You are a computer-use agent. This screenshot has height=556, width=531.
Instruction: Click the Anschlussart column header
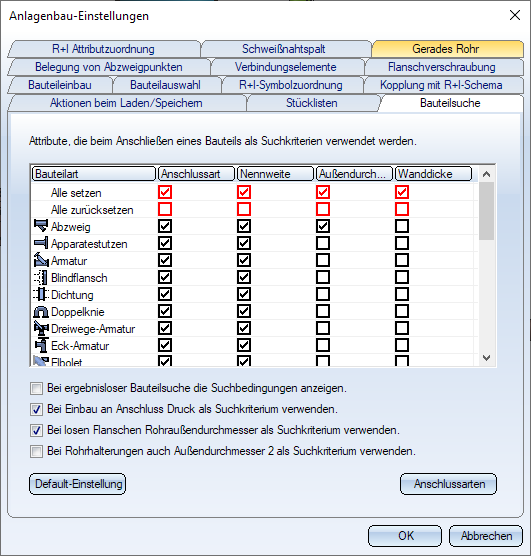(x=196, y=174)
